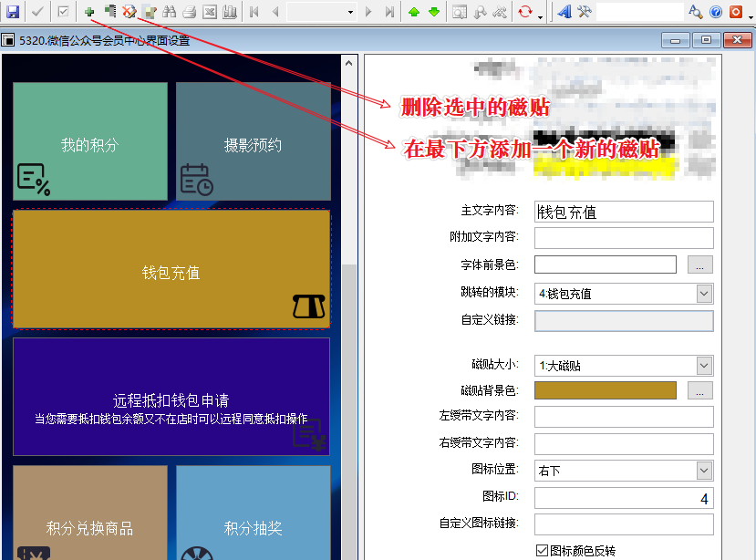
Task: Click browse button next to 磁贴背景色
Action: coord(699,390)
